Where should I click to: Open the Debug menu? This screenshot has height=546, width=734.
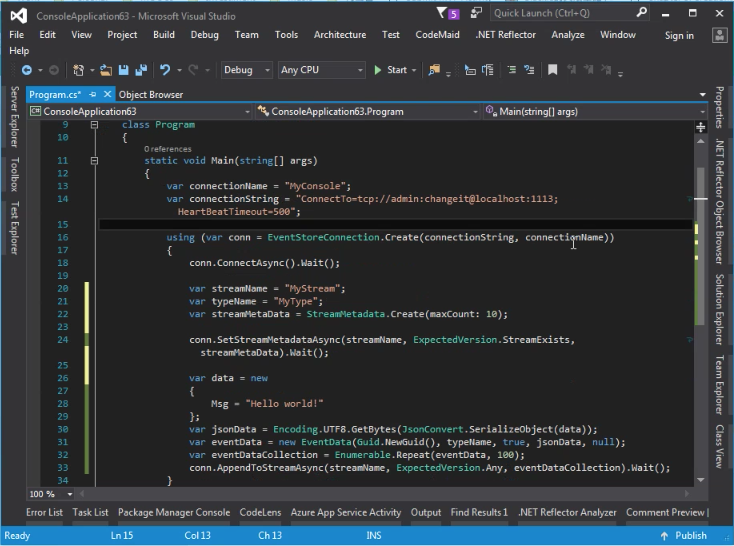205,35
